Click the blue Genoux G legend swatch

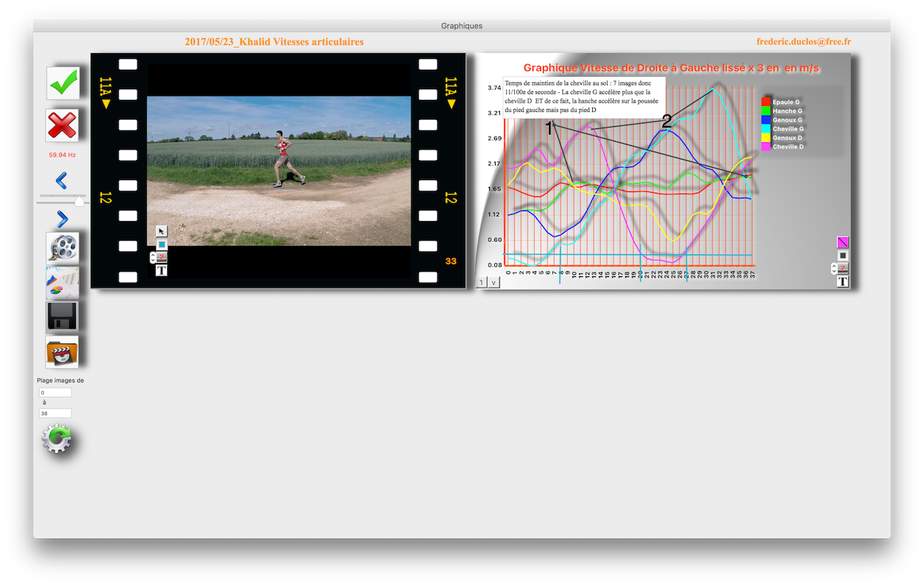766,120
